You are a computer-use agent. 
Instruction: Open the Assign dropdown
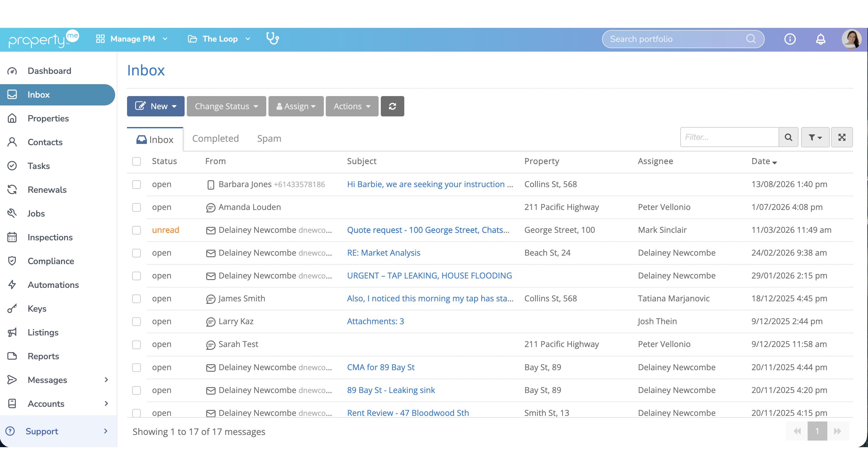click(296, 106)
